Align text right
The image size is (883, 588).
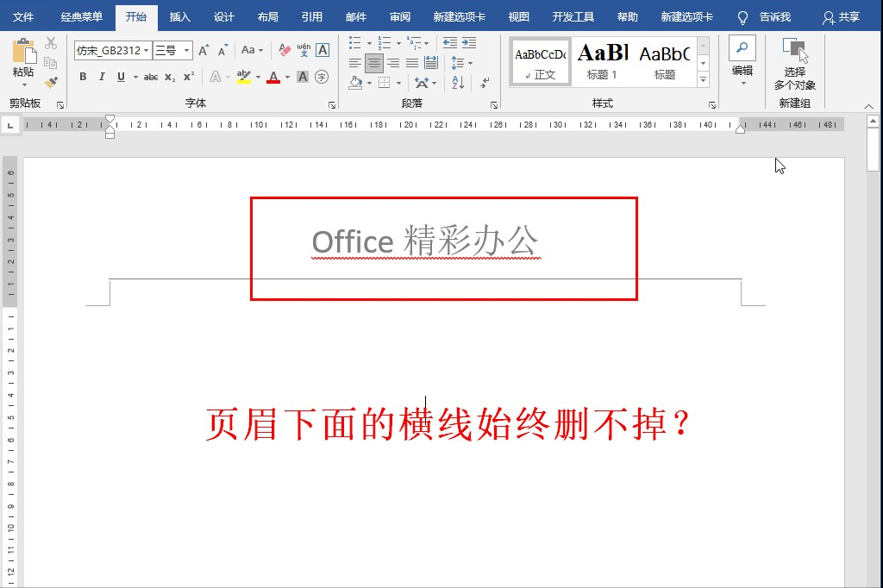click(393, 63)
